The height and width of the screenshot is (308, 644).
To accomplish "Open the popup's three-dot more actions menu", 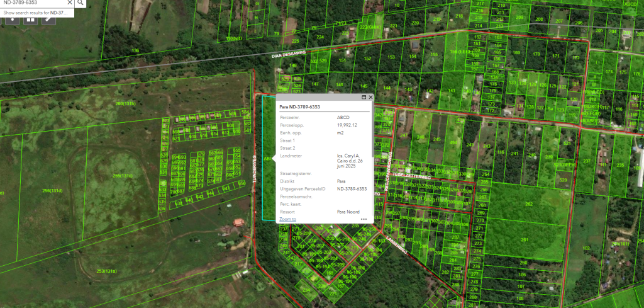I will 364,219.
